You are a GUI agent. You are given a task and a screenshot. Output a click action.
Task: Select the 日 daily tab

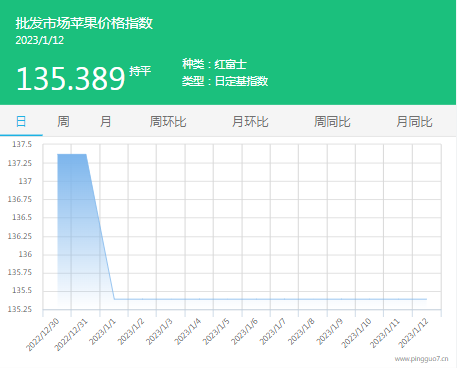[21, 121]
